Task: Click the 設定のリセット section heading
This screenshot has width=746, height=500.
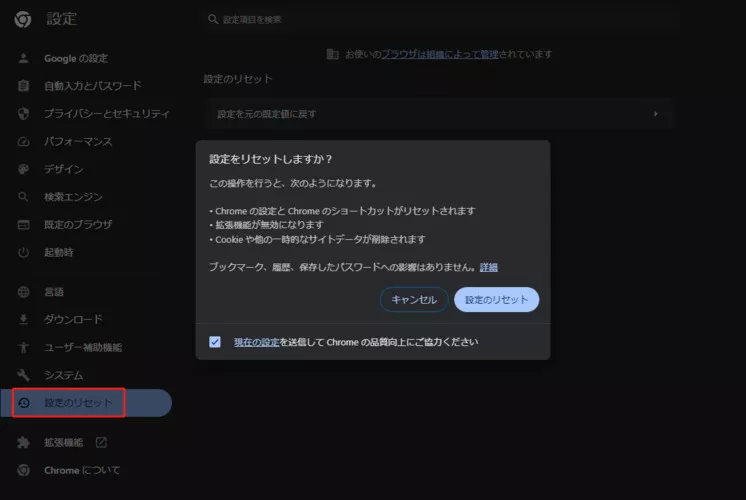Action: (238, 79)
